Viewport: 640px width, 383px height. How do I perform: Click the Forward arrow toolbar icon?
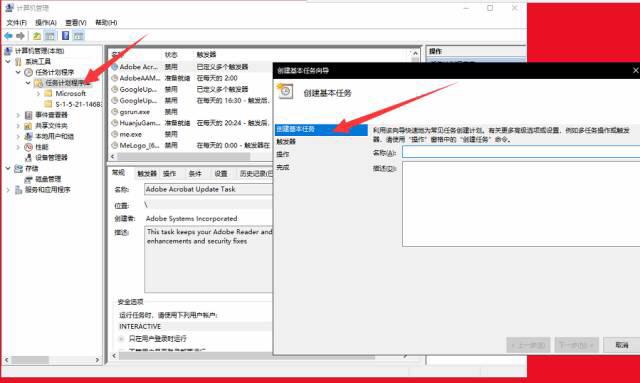20,36
